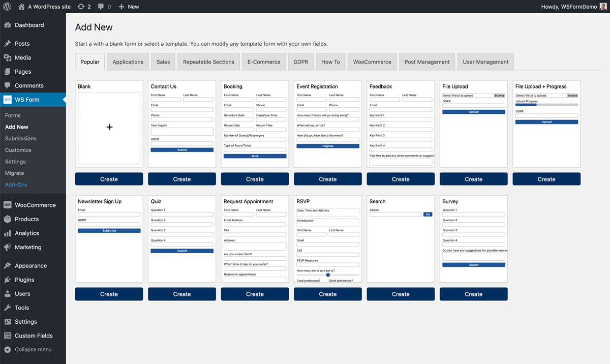Create the File Upload form
Screen dimensions: 610x364
pos(474,179)
